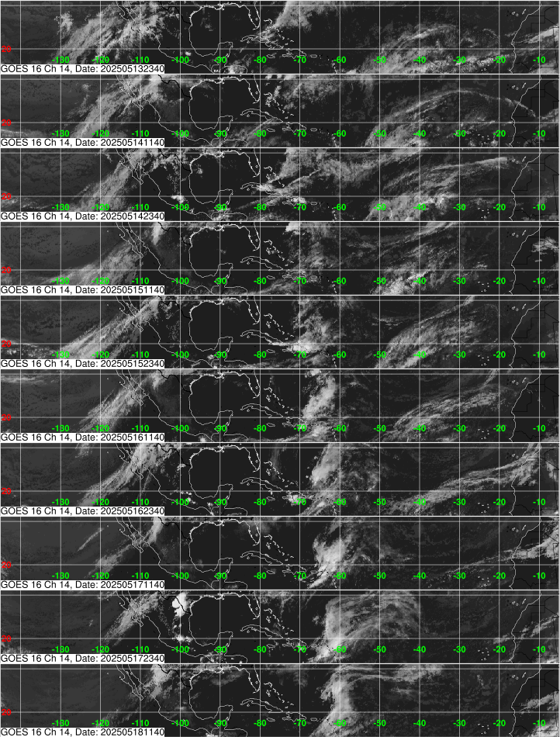560x737 pixels.
Task: Click the -110 longitude label in the 202505142340 panel
Action: (x=140, y=207)
